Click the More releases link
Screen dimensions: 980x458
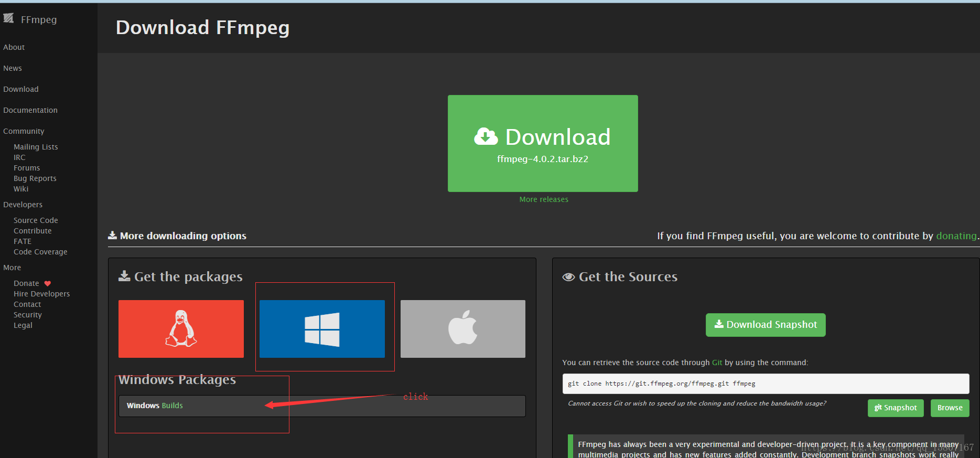[x=544, y=199]
